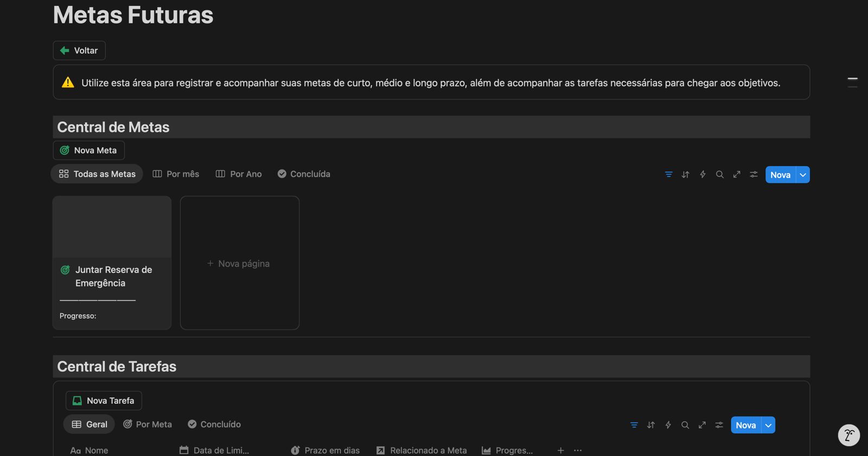The height and width of the screenshot is (456, 868).
Task: Open the Por Ano board tab
Action: pyautogui.click(x=239, y=174)
